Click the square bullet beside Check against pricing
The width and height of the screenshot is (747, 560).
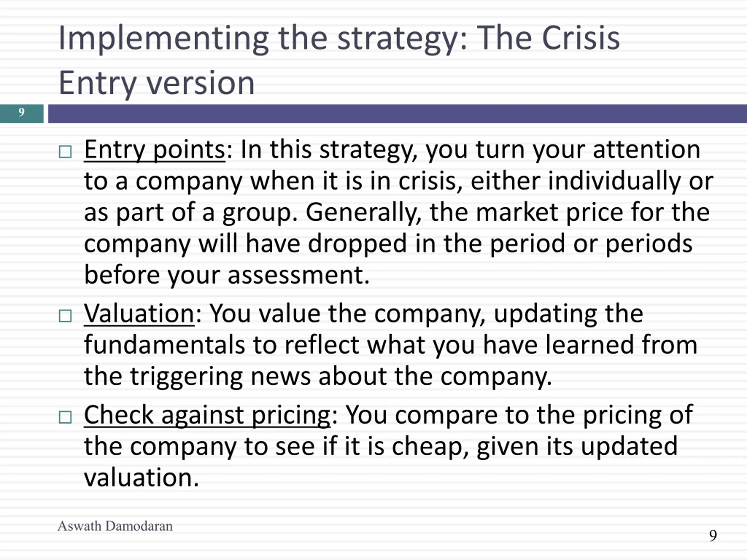click(x=65, y=417)
